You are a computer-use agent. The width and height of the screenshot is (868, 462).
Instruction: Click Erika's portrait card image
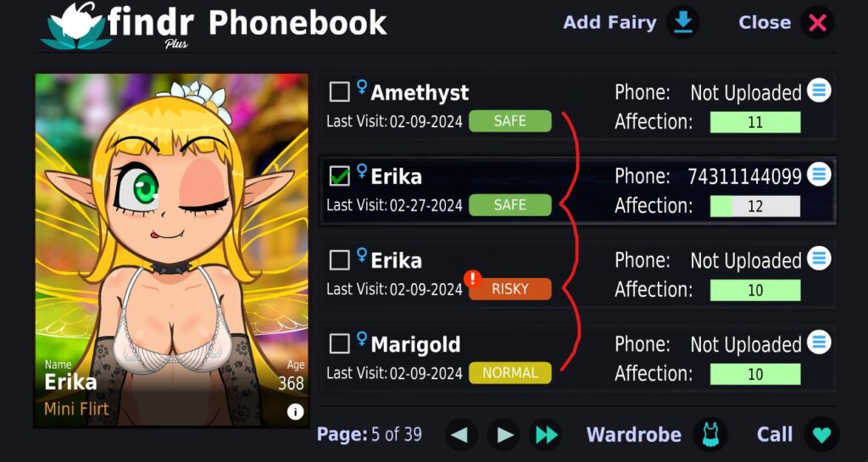point(171,251)
